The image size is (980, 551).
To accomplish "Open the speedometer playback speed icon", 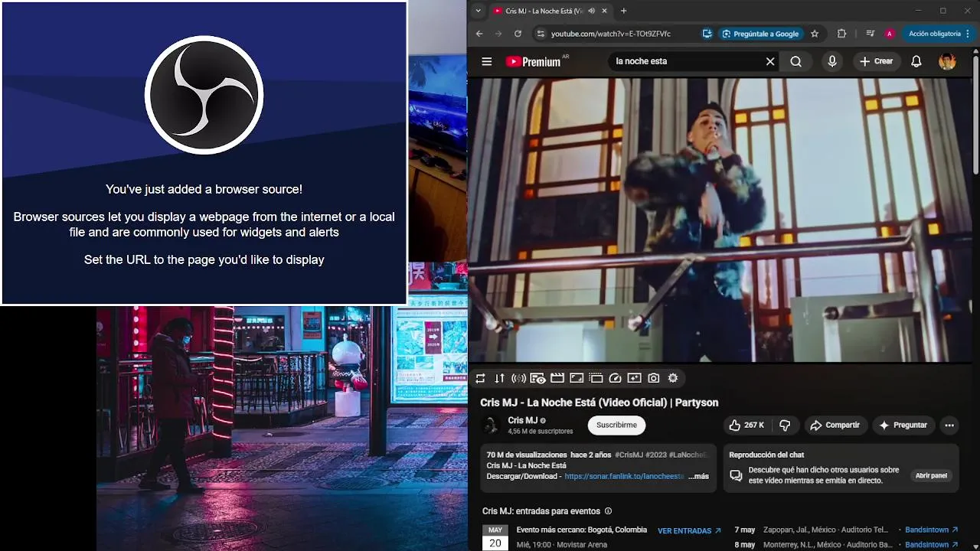I will (x=615, y=378).
